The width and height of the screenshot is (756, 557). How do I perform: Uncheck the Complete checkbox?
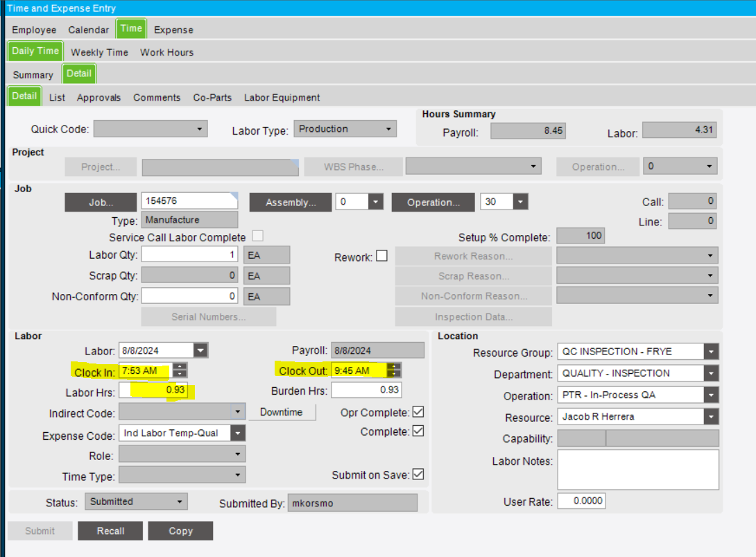tap(418, 431)
